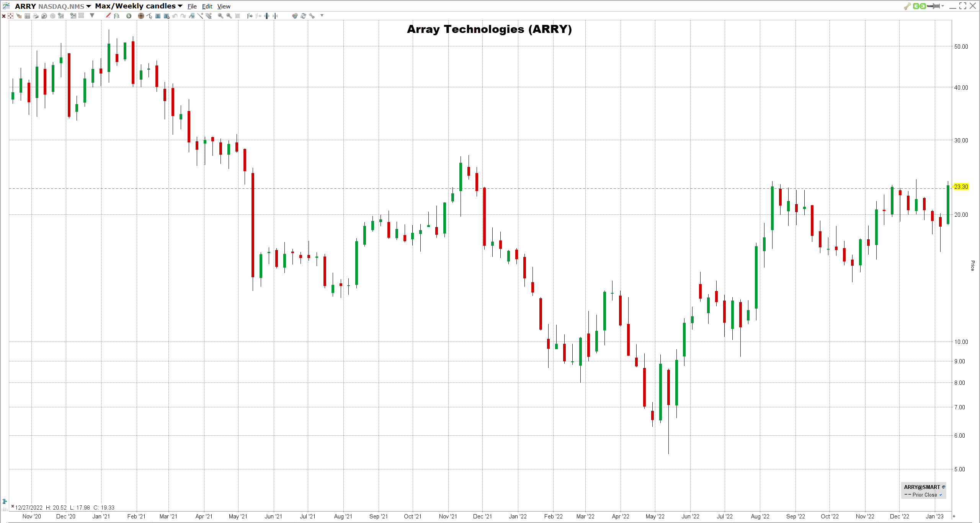The image size is (980, 523).
Task: Click the pushpin icon
Action: coord(933,6)
